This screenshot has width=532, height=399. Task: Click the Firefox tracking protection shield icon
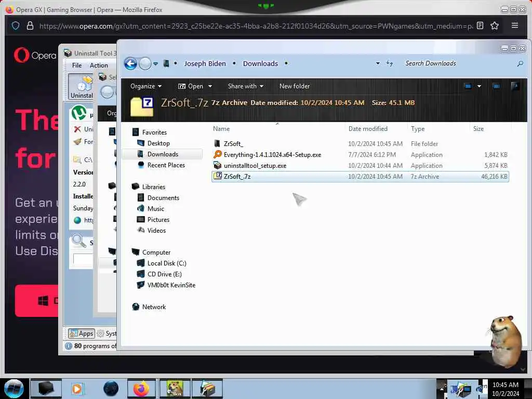point(16,26)
